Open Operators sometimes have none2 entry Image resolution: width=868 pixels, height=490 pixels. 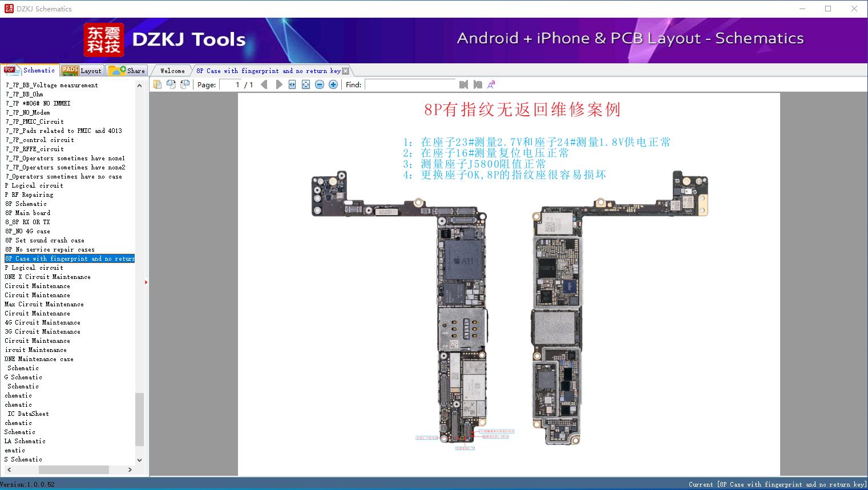coord(66,167)
